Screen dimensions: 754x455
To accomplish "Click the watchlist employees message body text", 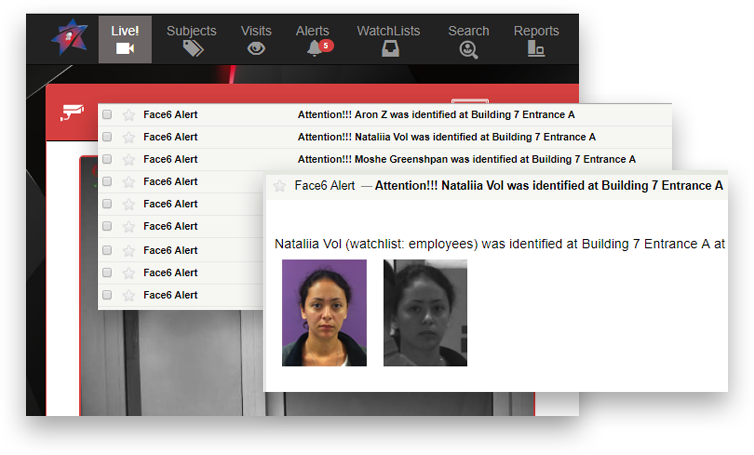I will [x=500, y=244].
